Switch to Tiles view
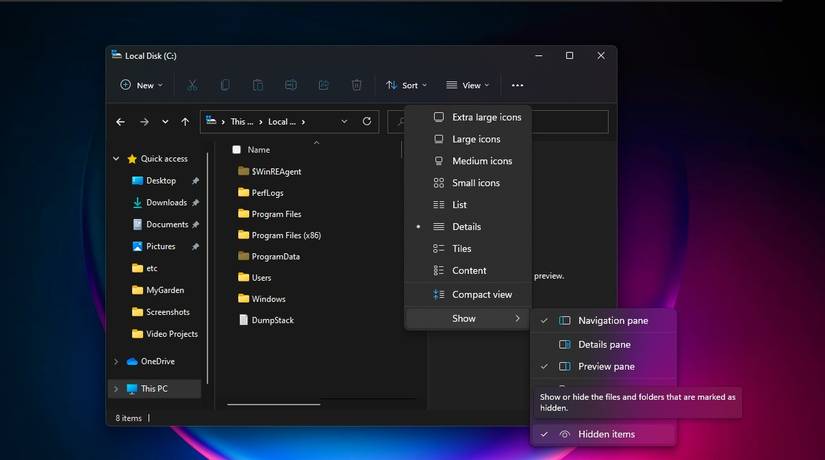This screenshot has width=825, height=460. (468, 248)
